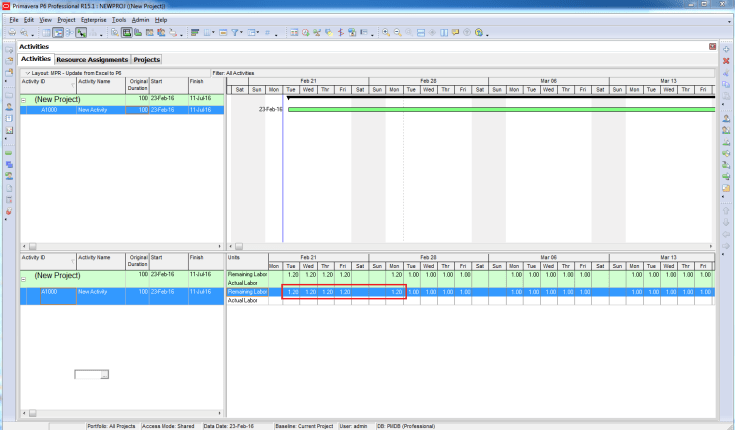The width and height of the screenshot is (735, 430).
Task: Click the Print icon in top toolbar
Action: 10,33
